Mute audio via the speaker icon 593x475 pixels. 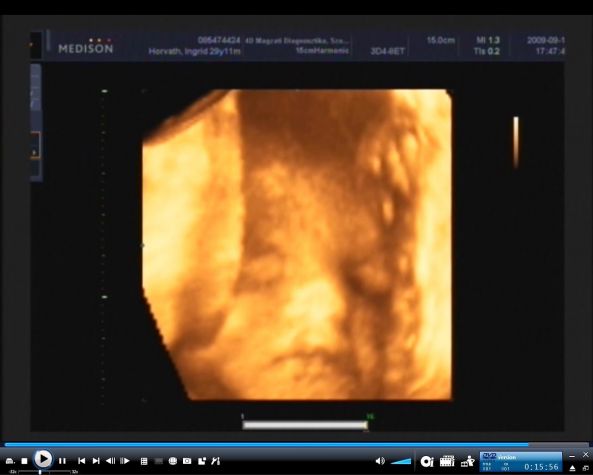(x=380, y=461)
